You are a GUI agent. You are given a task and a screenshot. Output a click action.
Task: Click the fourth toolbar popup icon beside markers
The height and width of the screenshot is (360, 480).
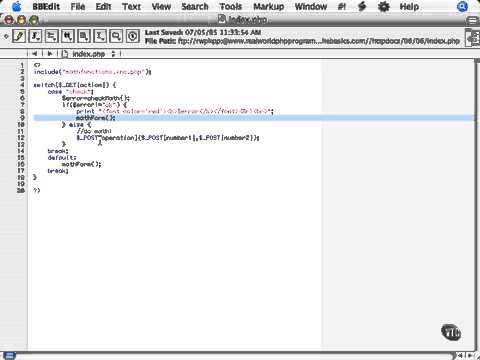[68, 36]
